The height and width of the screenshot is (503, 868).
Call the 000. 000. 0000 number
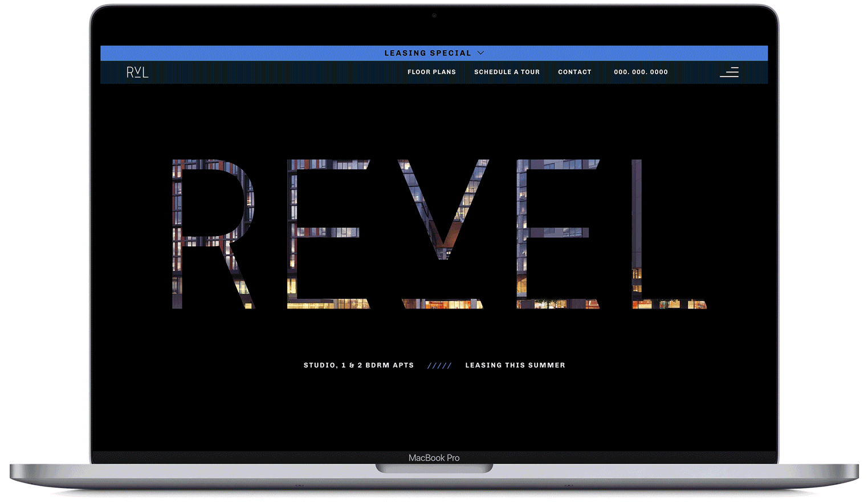(x=641, y=72)
